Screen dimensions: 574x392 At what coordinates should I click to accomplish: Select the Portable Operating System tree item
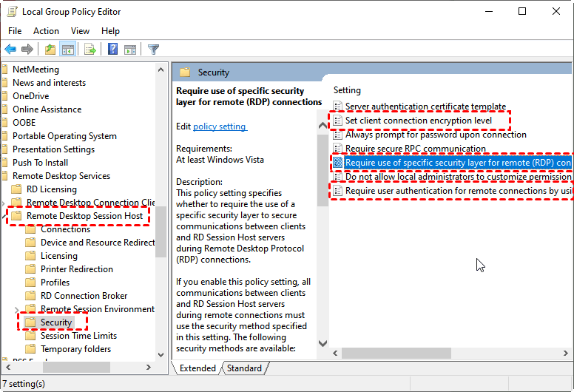(64, 136)
